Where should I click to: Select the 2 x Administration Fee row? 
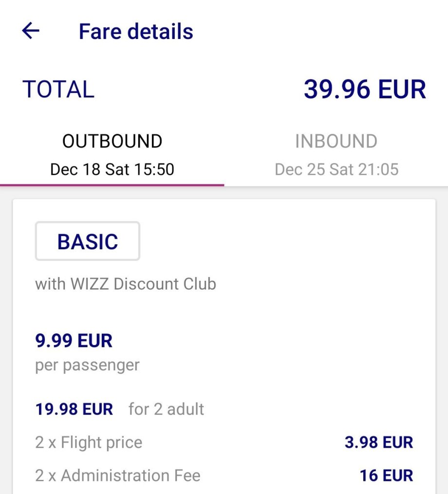click(x=118, y=475)
